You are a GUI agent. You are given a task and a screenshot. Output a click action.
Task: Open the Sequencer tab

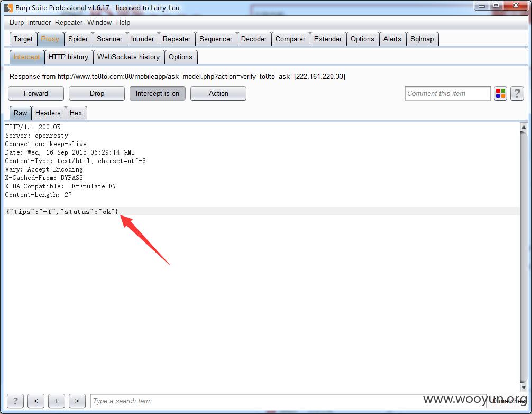coord(216,39)
